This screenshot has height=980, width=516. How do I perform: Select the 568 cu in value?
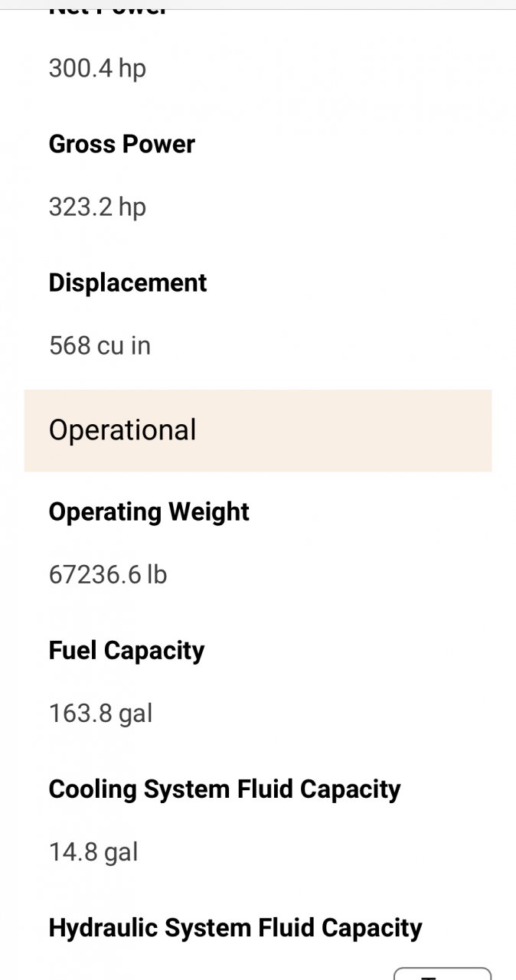click(x=100, y=345)
